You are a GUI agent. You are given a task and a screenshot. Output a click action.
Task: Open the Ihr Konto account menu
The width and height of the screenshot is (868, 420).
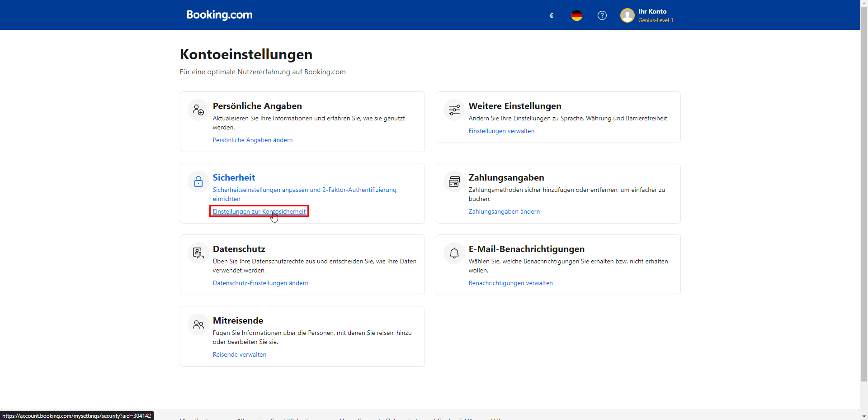click(x=652, y=15)
